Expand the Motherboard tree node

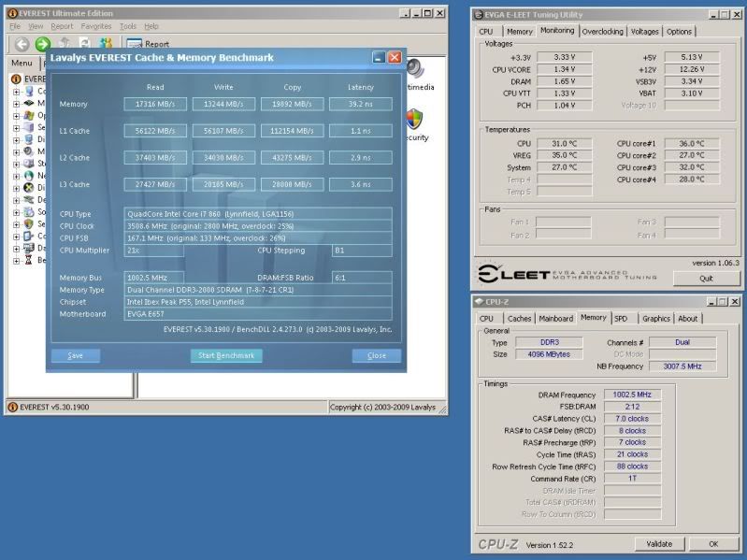(x=16, y=104)
